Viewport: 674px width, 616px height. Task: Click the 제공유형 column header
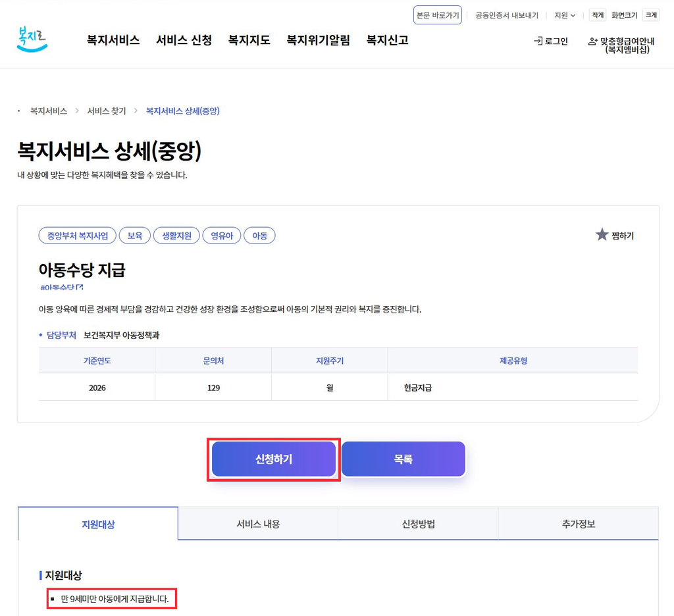click(x=513, y=361)
